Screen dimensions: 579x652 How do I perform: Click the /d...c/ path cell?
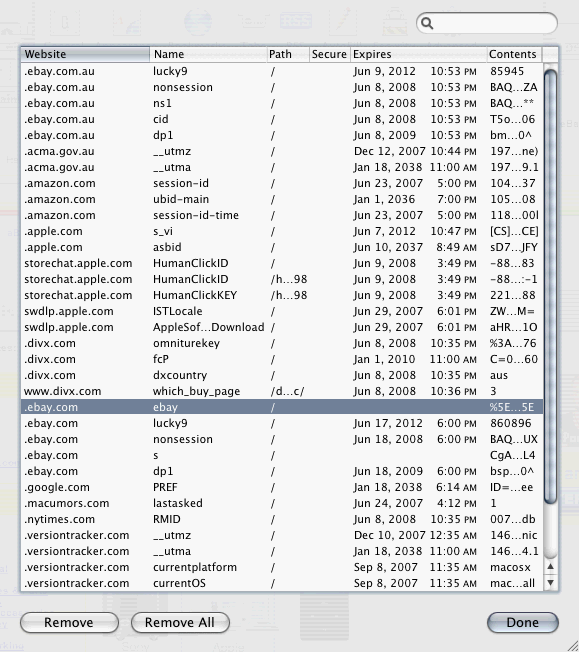pos(287,391)
